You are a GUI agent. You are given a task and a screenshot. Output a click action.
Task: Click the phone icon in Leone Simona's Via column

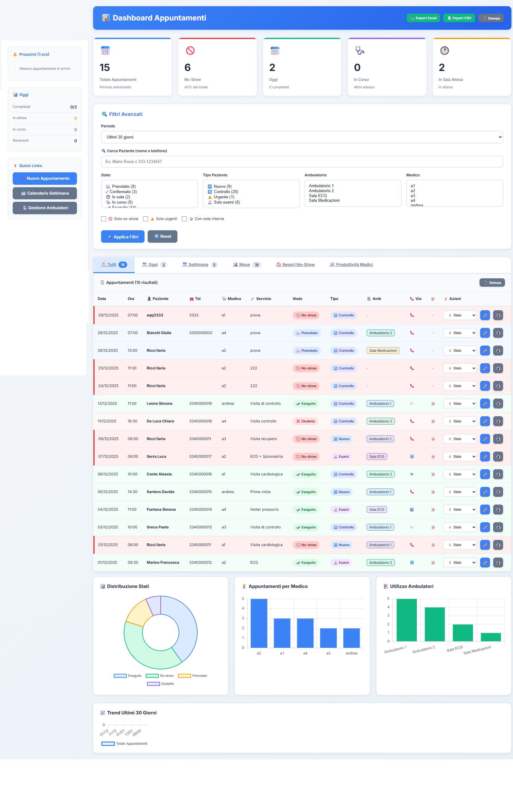tap(412, 403)
